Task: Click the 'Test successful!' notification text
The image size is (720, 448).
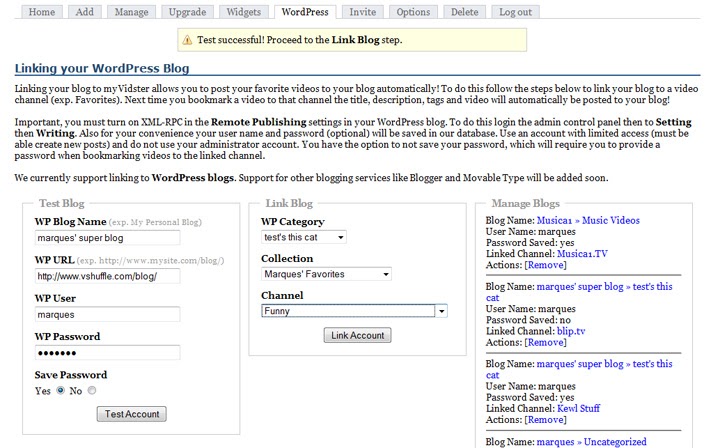Action: (x=231, y=40)
